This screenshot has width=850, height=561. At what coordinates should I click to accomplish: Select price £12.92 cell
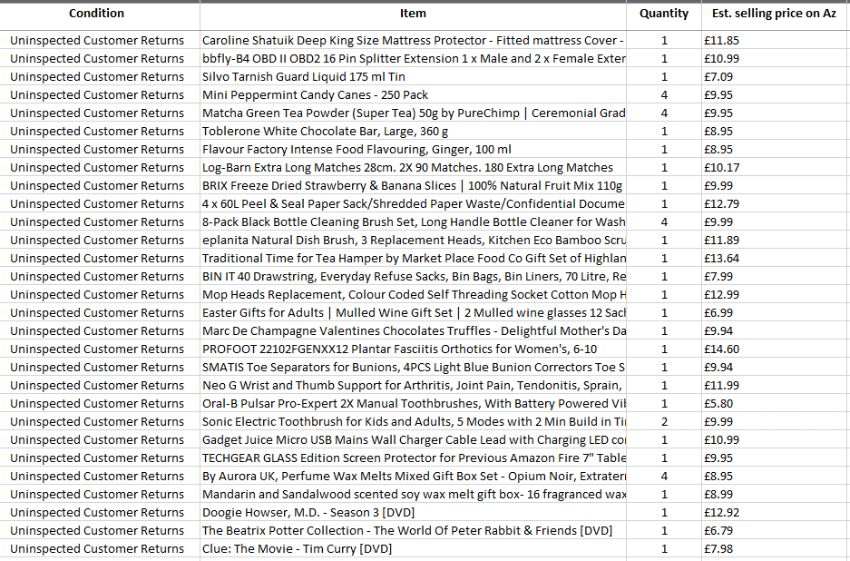pos(775,513)
